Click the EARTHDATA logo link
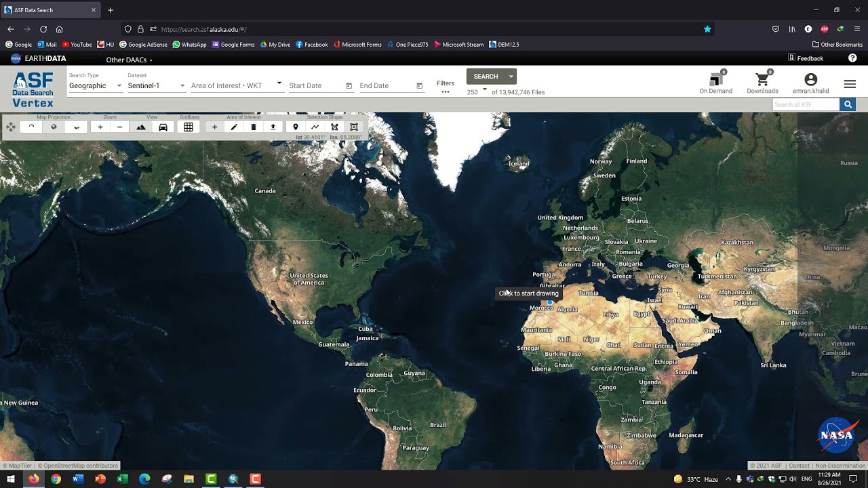Viewport: 868px width, 488px height. click(38, 58)
